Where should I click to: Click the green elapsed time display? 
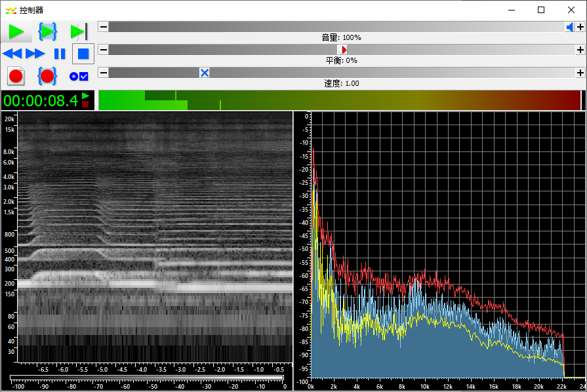click(41, 100)
